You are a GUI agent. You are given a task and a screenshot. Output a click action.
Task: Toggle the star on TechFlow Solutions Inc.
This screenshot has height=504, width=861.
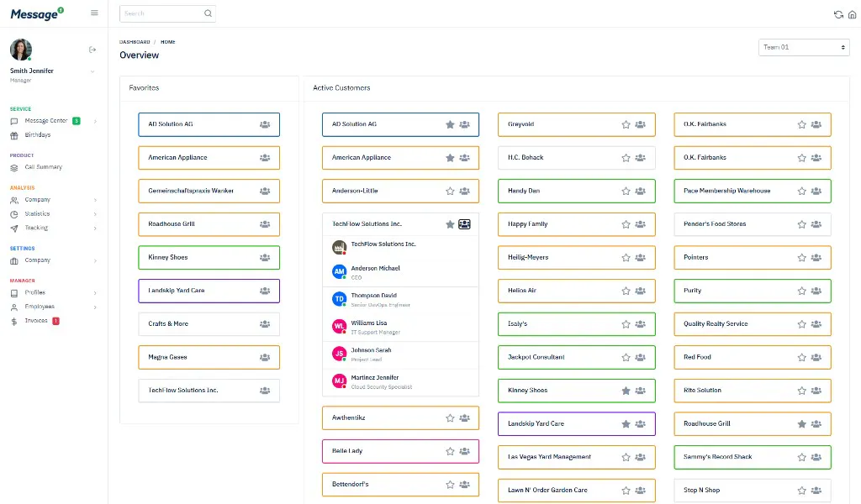451,224
